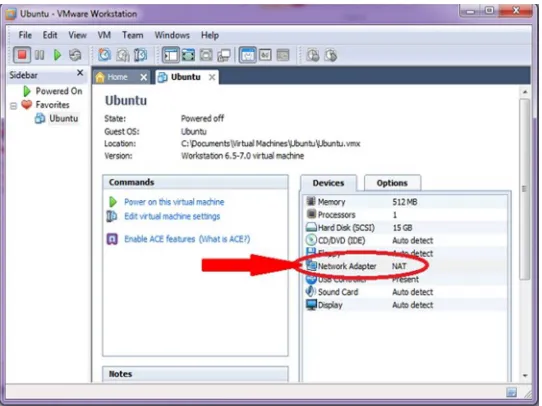Select Ubuntu under Favorites in sidebar
542x406 pixels.
[64, 118]
